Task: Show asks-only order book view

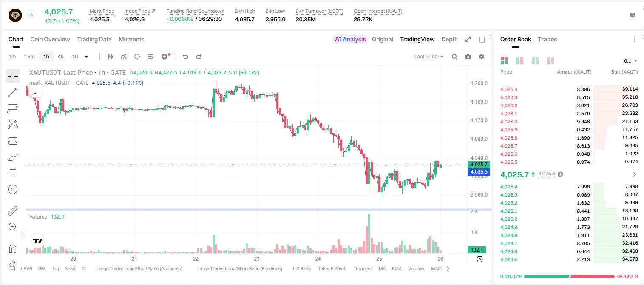Action: point(550,61)
